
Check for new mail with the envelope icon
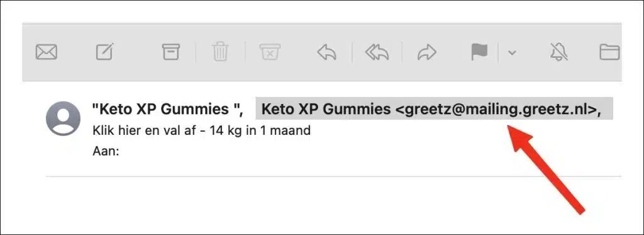(x=47, y=52)
